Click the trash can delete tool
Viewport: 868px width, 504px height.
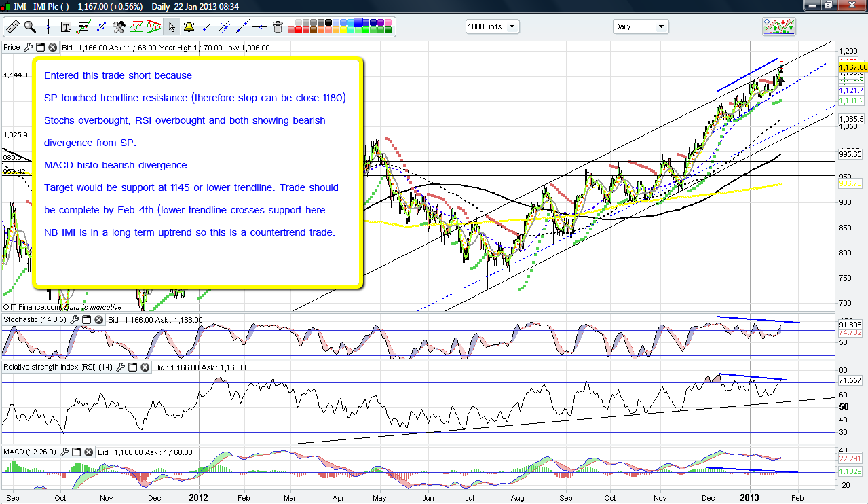(278, 27)
